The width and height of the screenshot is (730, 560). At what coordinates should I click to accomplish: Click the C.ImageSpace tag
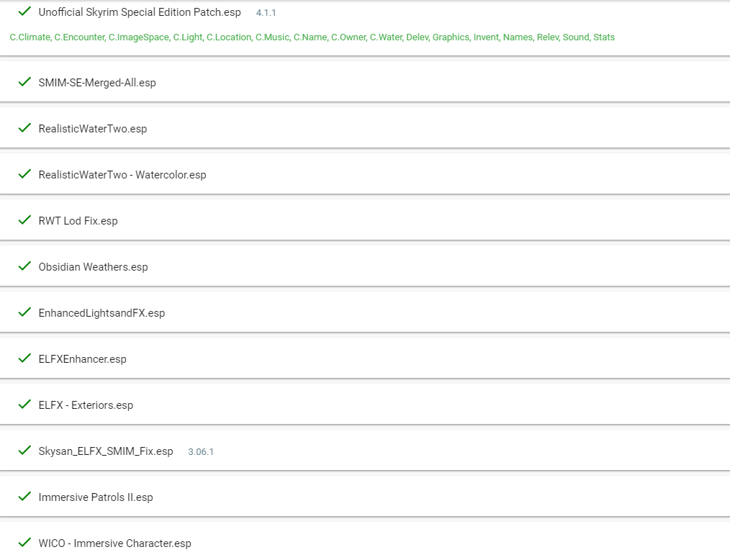pyautogui.click(x=139, y=37)
